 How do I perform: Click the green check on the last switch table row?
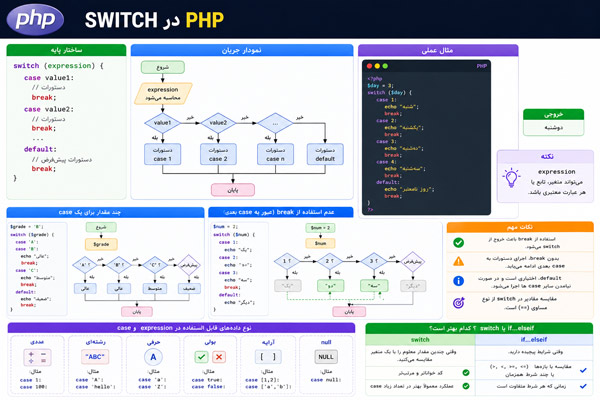pos(466,386)
